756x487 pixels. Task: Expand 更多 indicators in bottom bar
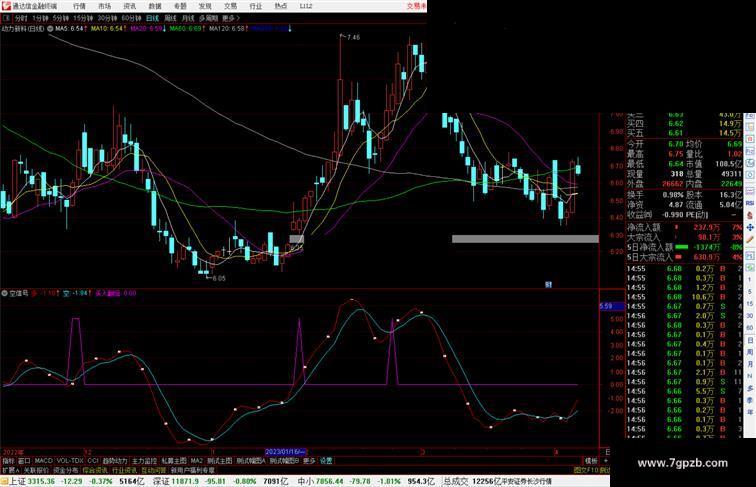click(309, 461)
